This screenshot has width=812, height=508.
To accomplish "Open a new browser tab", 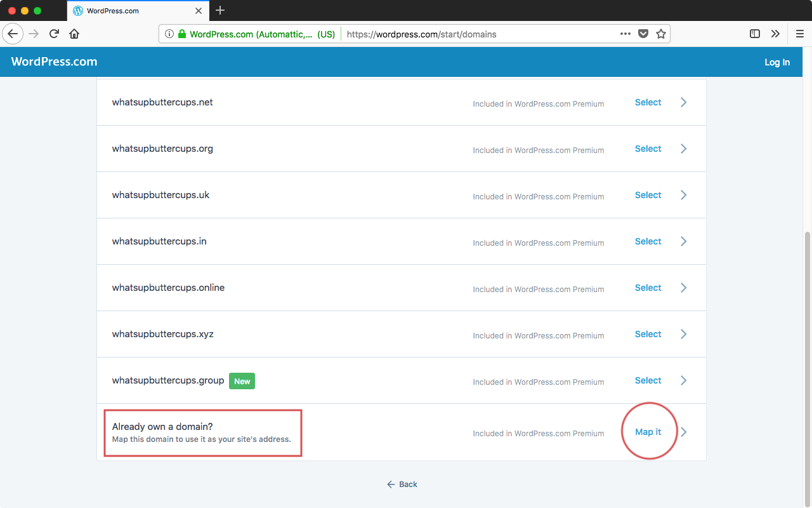I will tap(220, 10).
